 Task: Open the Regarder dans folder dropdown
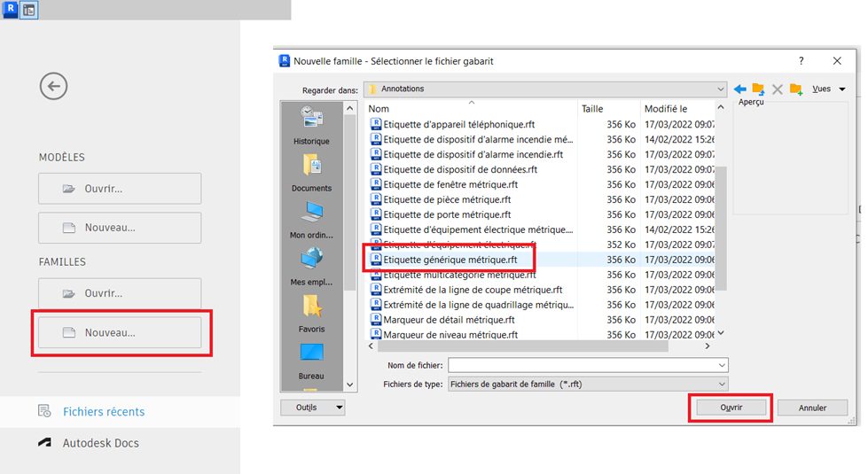pyautogui.click(x=720, y=89)
